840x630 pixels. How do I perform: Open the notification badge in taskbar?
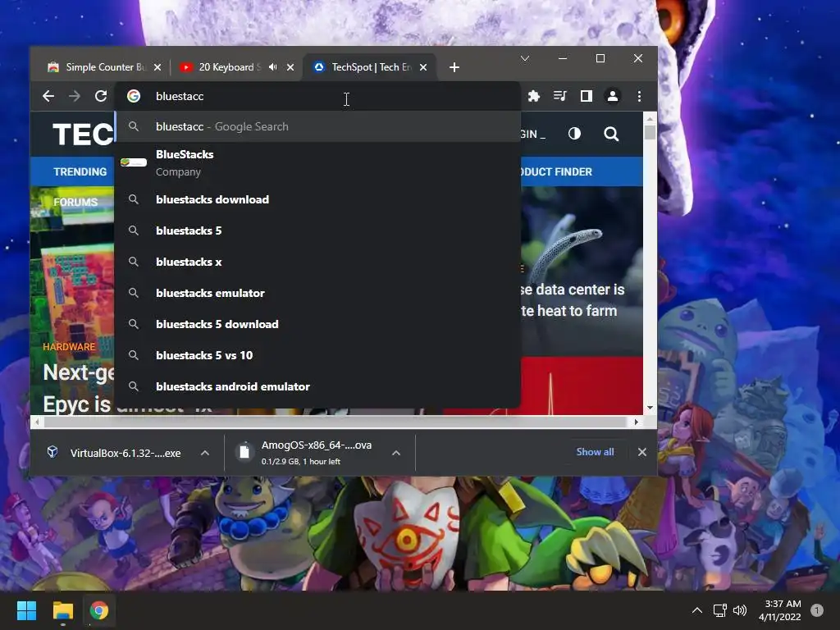(x=817, y=610)
